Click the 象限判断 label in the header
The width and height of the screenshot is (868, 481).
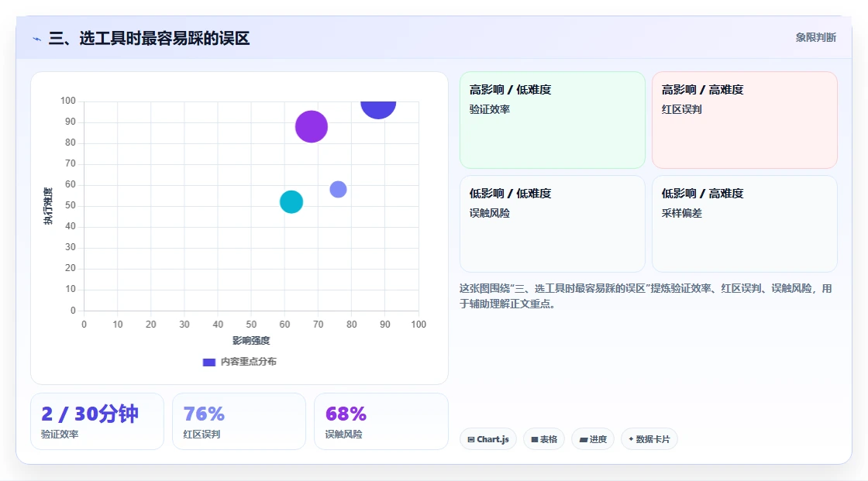point(815,38)
